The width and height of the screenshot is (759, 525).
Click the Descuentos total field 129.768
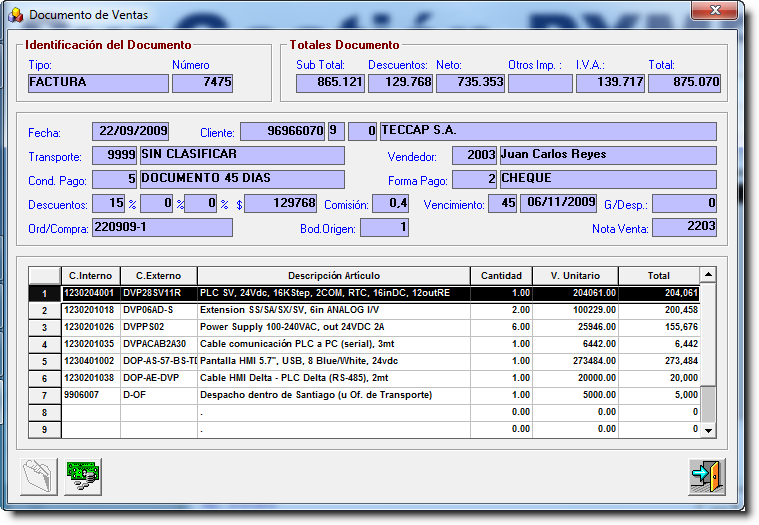[400, 83]
